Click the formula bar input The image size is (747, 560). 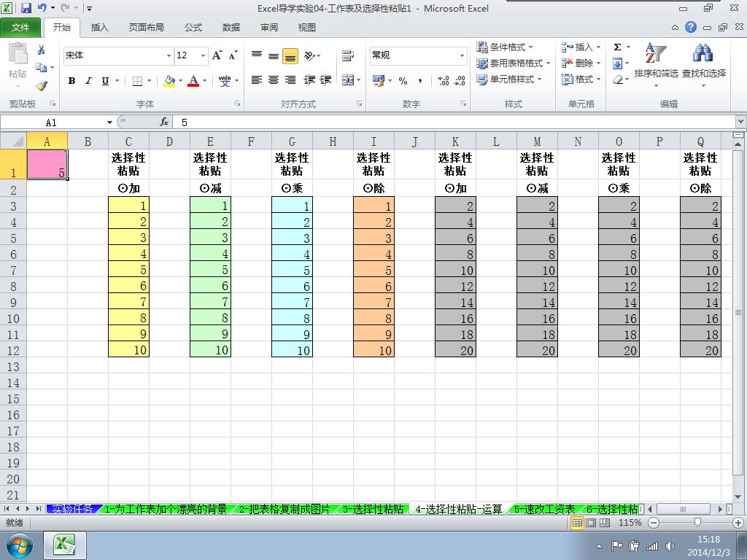coord(455,122)
